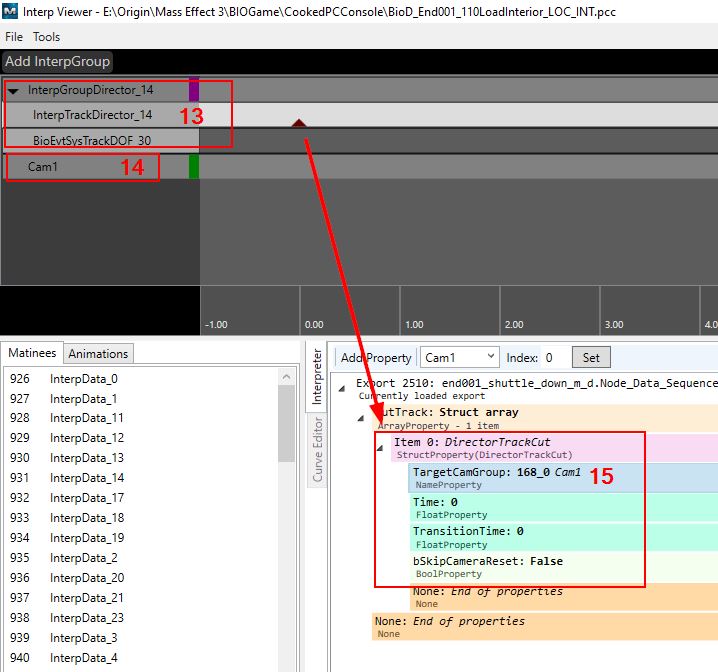Open the Cam1 dropdown

(459, 358)
